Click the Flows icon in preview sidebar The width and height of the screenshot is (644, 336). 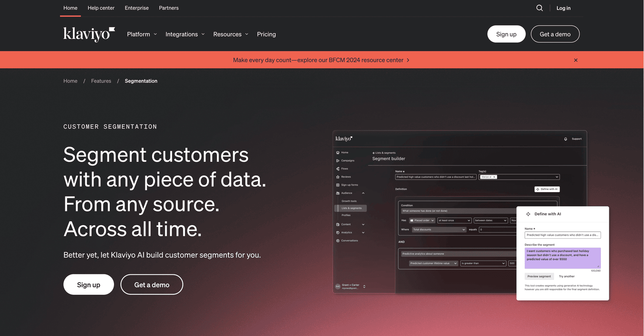click(x=338, y=169)
